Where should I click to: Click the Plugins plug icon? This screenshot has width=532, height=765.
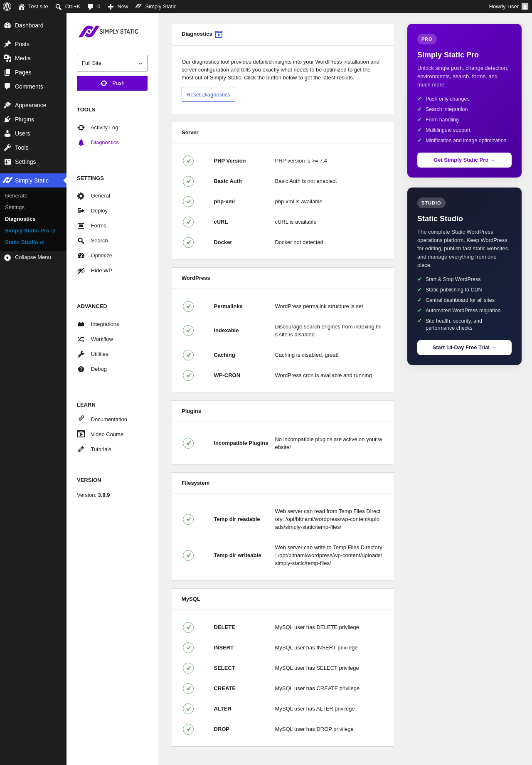click(x=7, y=119)
